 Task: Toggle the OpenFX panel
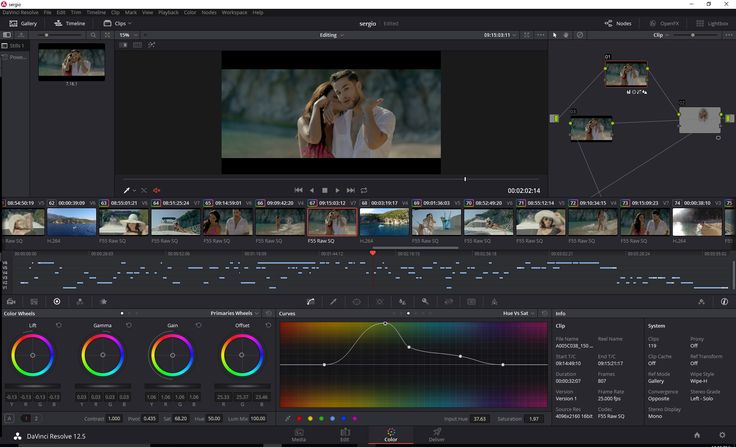(665, 23)
